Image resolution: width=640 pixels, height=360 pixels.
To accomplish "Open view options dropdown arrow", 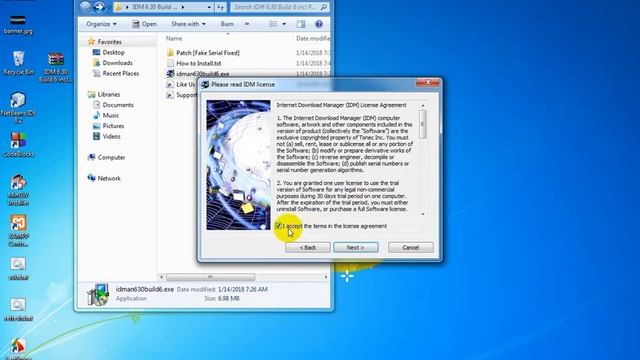I will click(284, 24).
